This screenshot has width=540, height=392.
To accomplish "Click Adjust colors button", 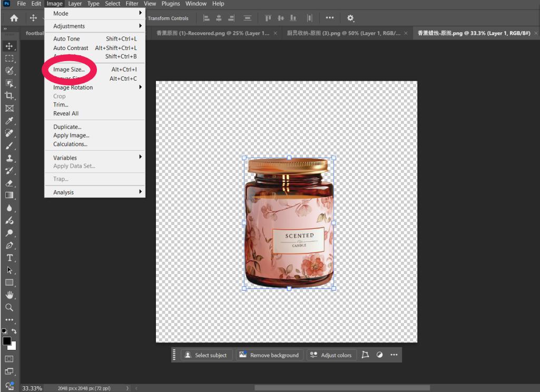I will click(x=331, y=355).
